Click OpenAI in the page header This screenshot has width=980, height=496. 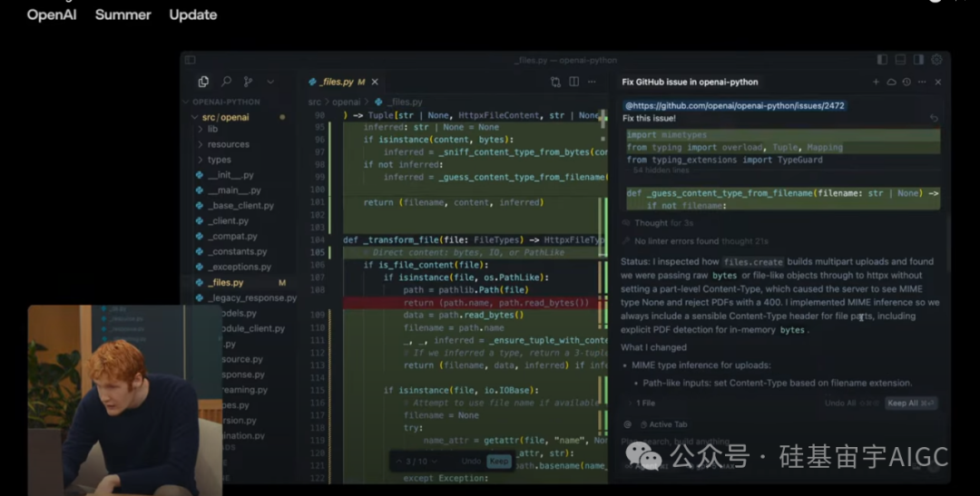pos(51,15)
